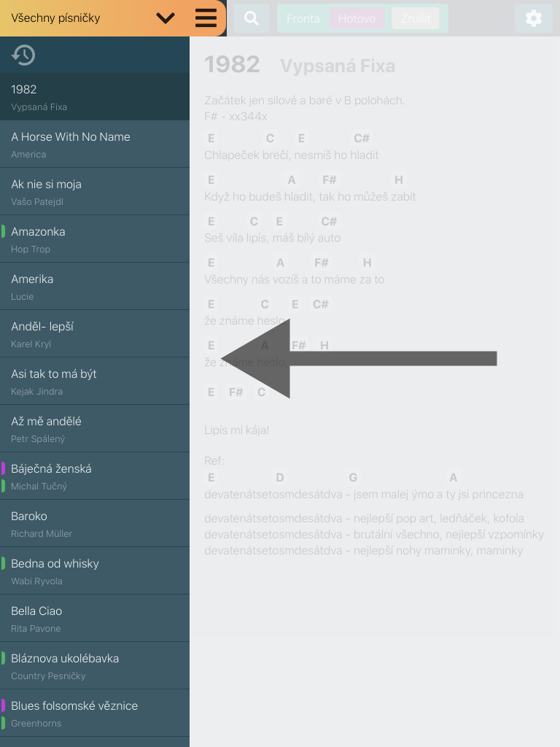
Task: Click the large left arrow overlay
Action: coord(359,359)
